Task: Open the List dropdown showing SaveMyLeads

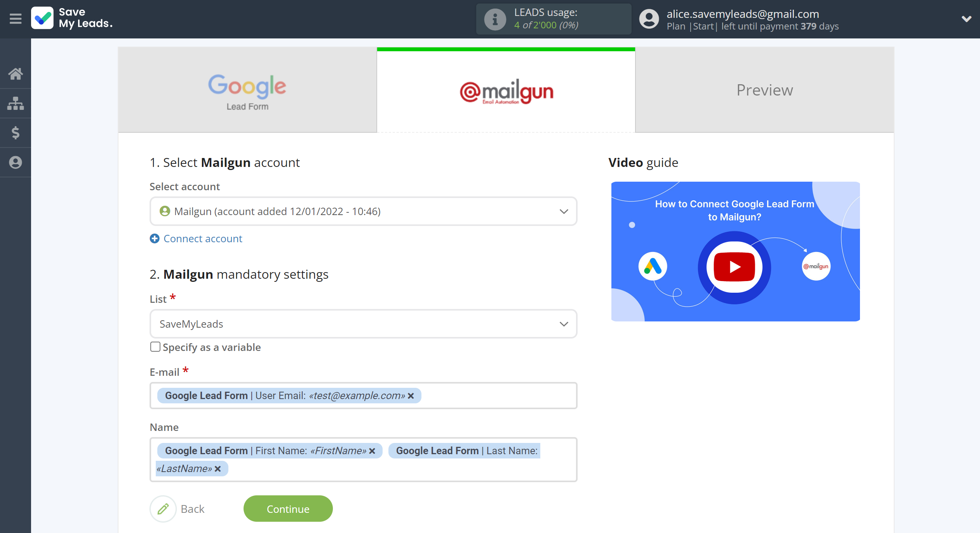Action: tap(363, 324)
